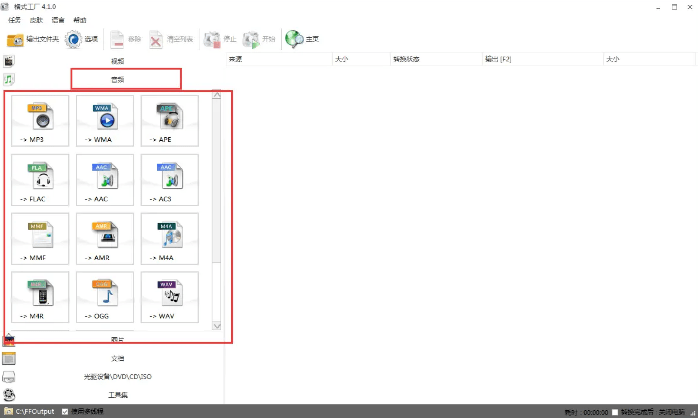Click the window resize grip in status bar

[694, 414]
